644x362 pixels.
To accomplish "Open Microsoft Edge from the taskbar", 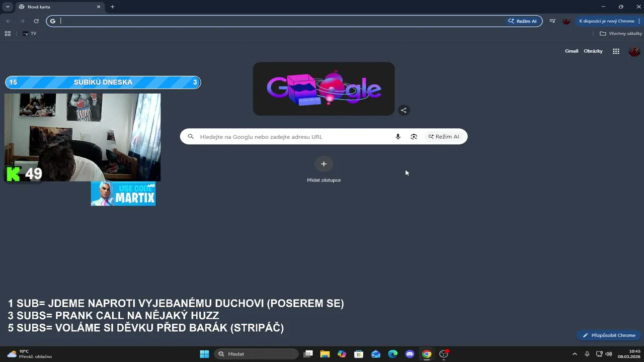I will point(393,354).
